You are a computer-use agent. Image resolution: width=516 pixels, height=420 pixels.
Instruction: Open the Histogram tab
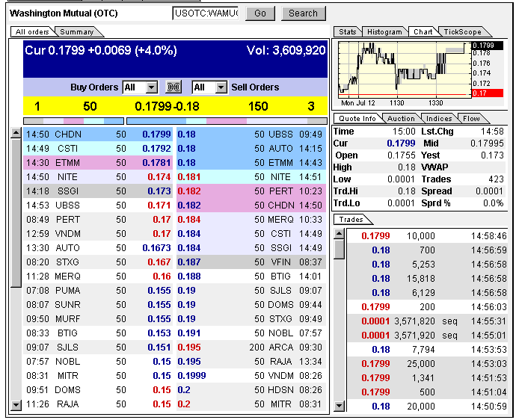pyautogui.click(x=386, y=32)
